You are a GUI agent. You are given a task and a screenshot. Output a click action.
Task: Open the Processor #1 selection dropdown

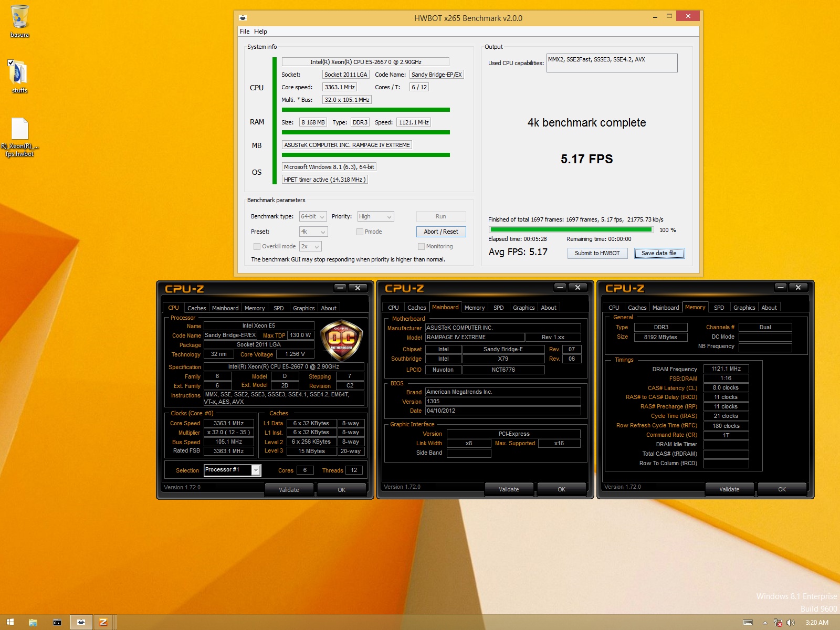click(x=232, y=470)
